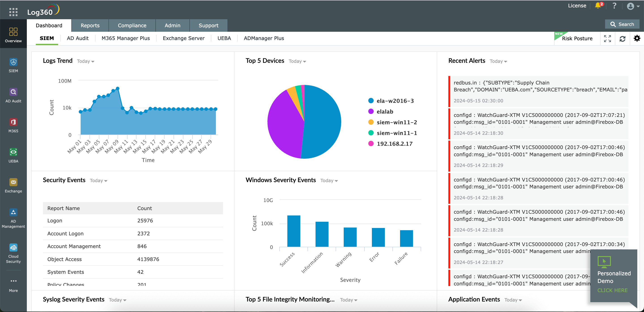
Task: Toggle fullscreen dashboard view icon
Action: [x=607, y=38]
